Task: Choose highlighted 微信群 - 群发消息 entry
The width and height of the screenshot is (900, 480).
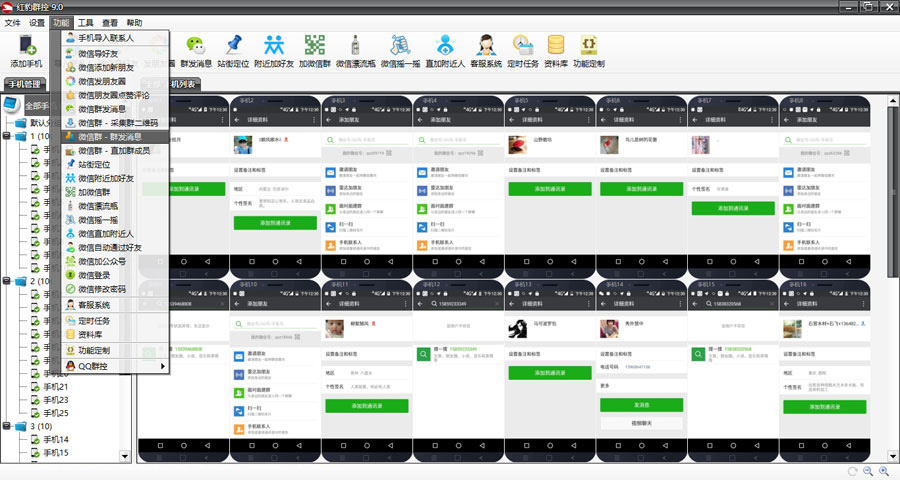Action: (115, 137)
